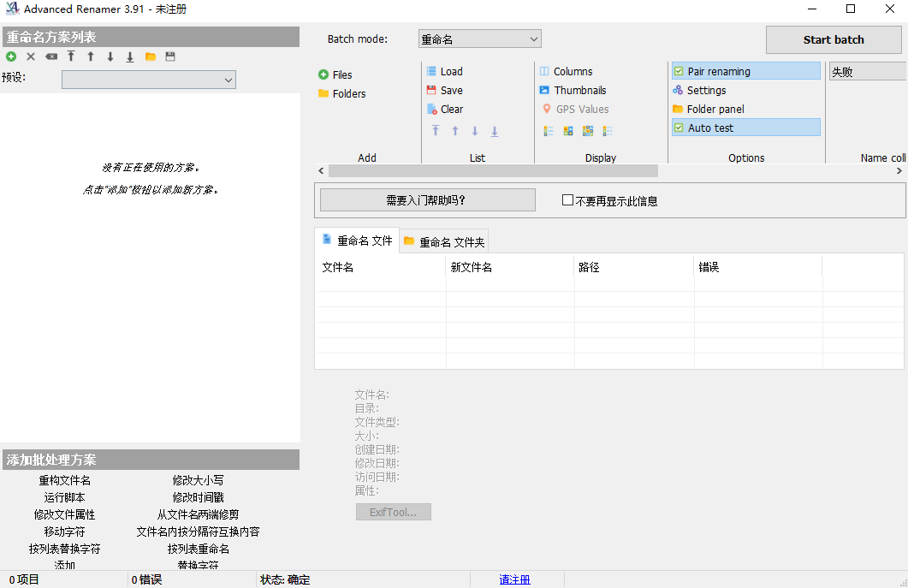Open the Batch mode dropdown

pyautogui.click(x=479, y=39)
